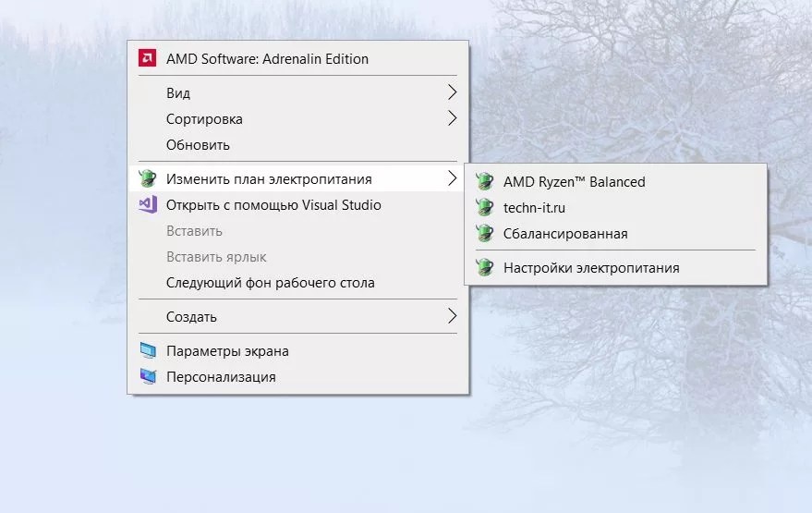Open the Сортировка menu entry

pyautogui.click(x=297, y=118)
